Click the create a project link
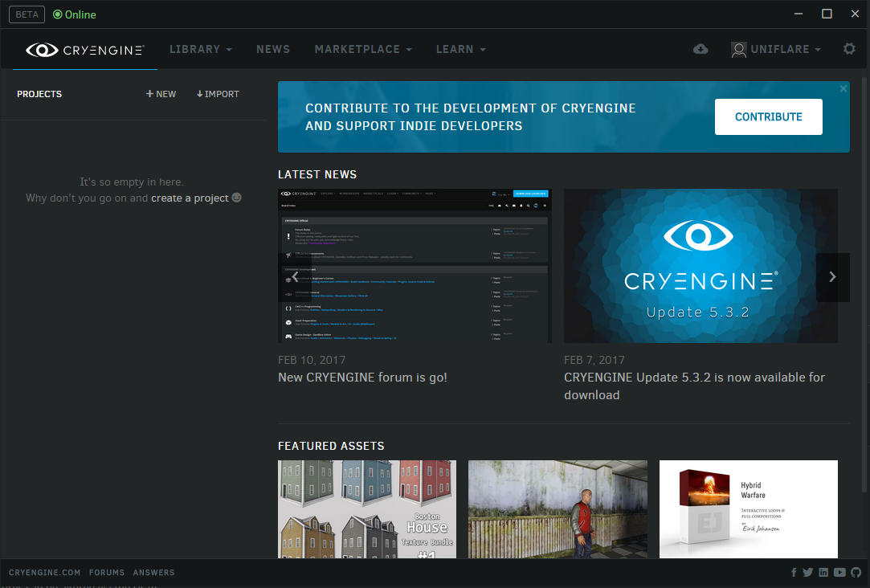870x588 pixels. point(190,198)
